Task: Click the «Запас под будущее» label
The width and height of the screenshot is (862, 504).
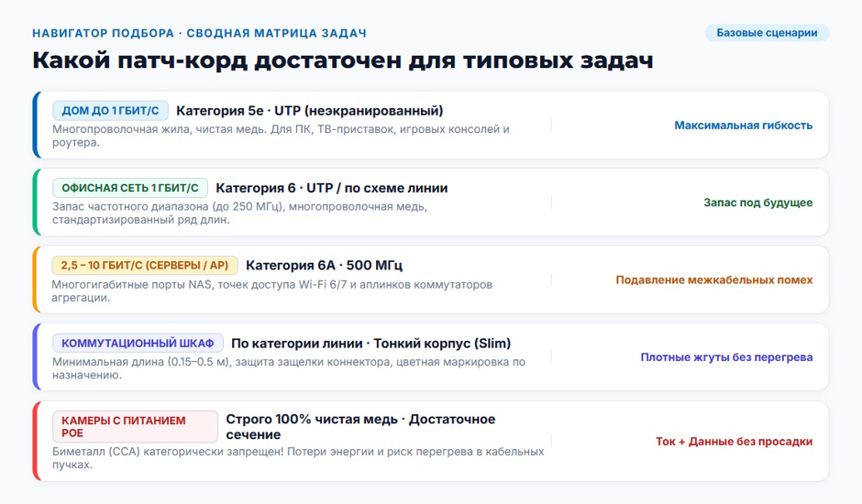Action: 758,203
